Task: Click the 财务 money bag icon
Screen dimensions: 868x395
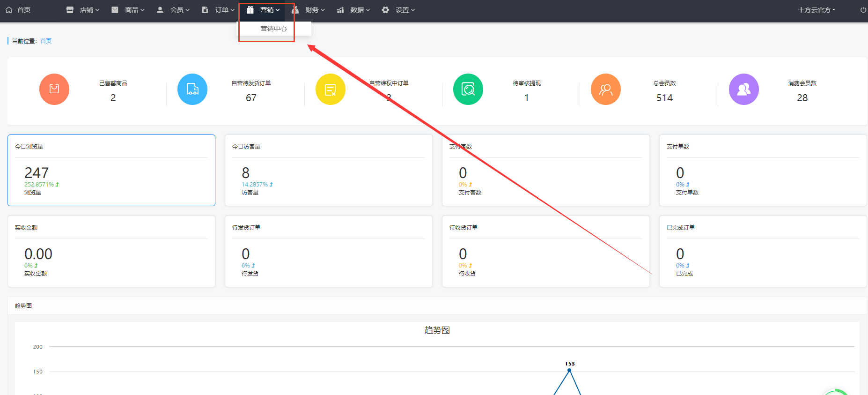Action: pos(295,10)
